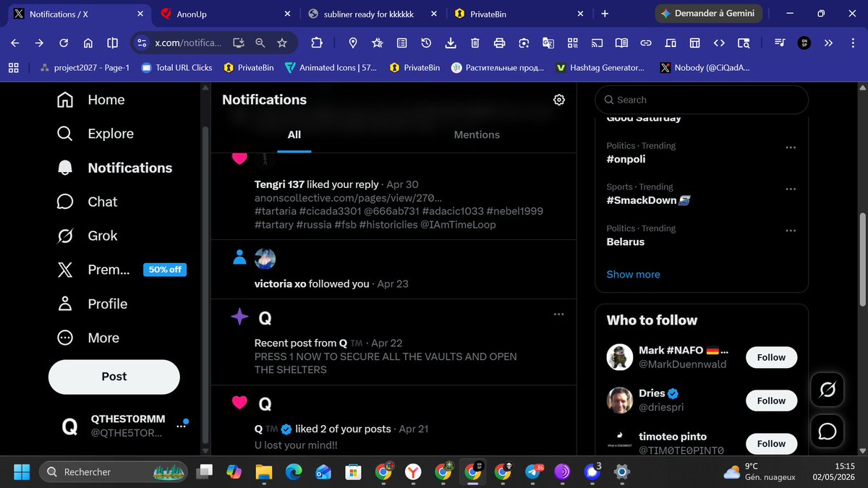
Task: Click the browser address bar URL
Action: (188, 43)
